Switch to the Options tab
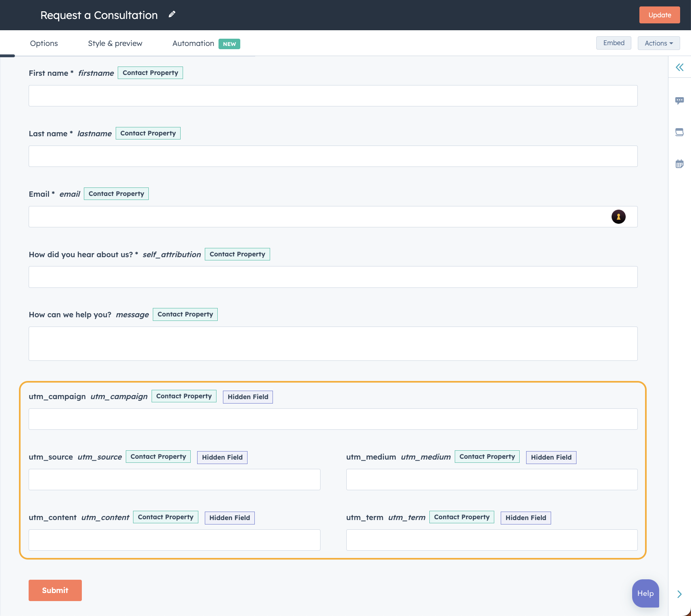Image resolution: width=691 pixels, height=616 pixels. (44, 43)
